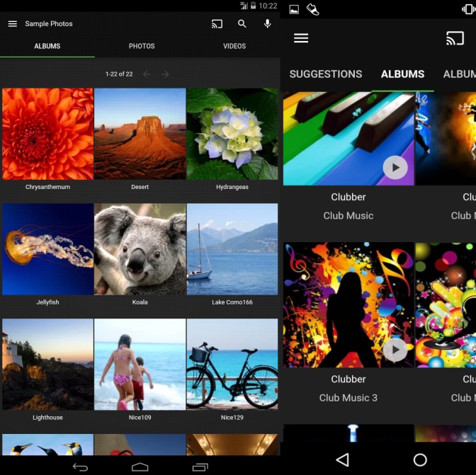Open hamburger menu beside Sample Photos
The image size is (476, 475).
tap(13, 23)
